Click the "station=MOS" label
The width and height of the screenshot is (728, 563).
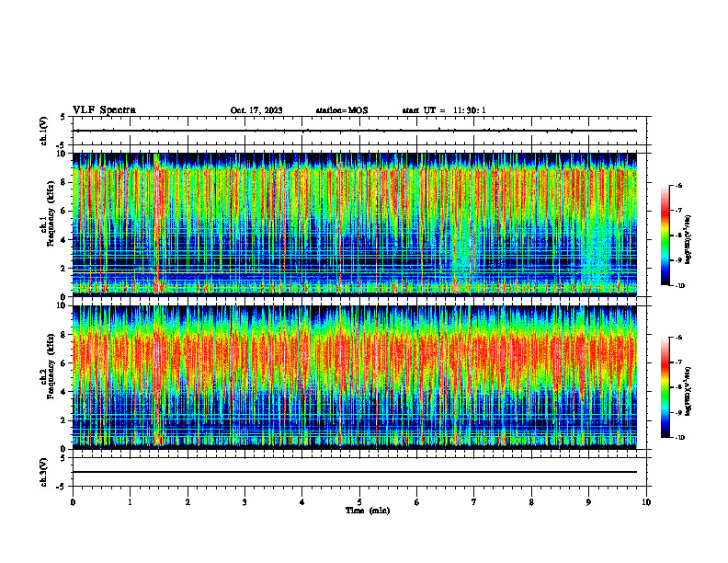(x=342, y=110)
